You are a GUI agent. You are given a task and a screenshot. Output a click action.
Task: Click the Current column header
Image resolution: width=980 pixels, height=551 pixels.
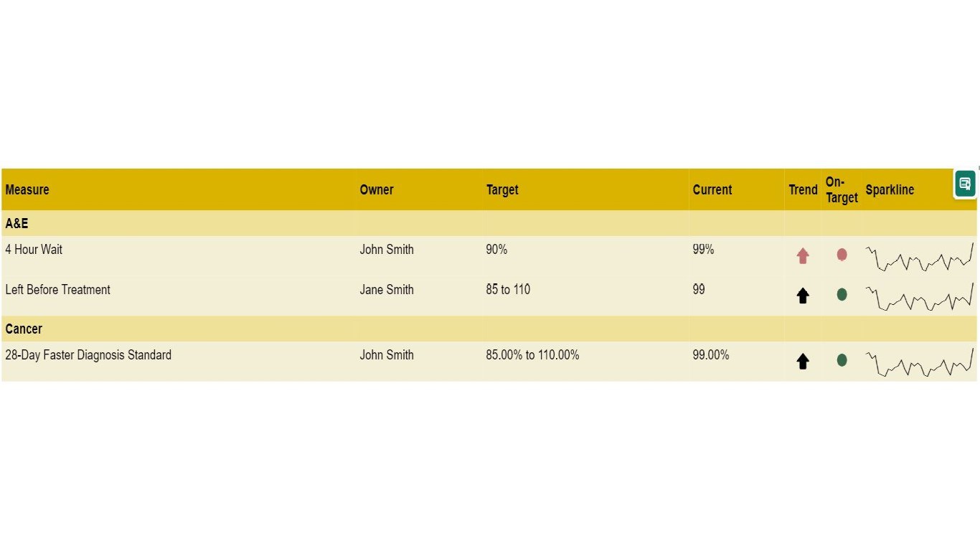pos(712,189)
